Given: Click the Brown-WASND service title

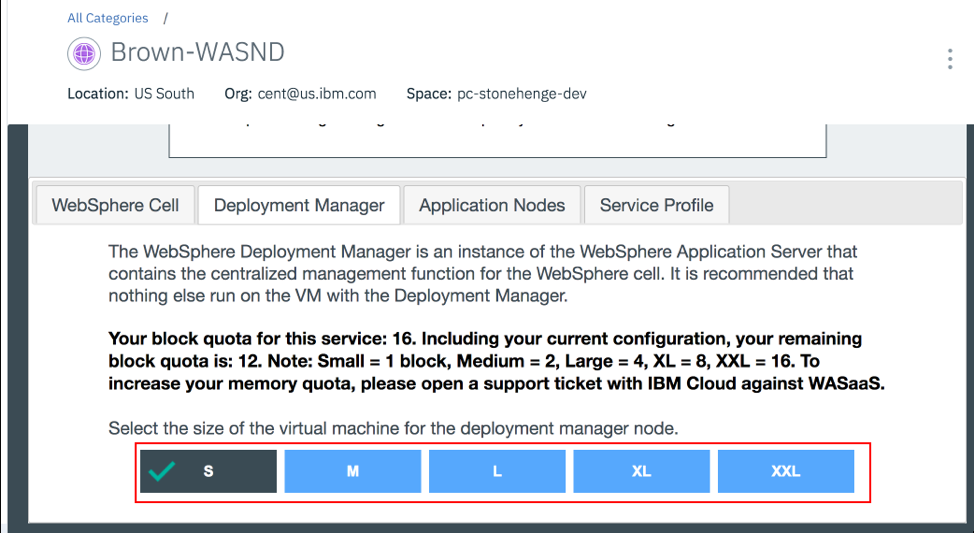Looking at the screenshot, I should coord(197,52).
